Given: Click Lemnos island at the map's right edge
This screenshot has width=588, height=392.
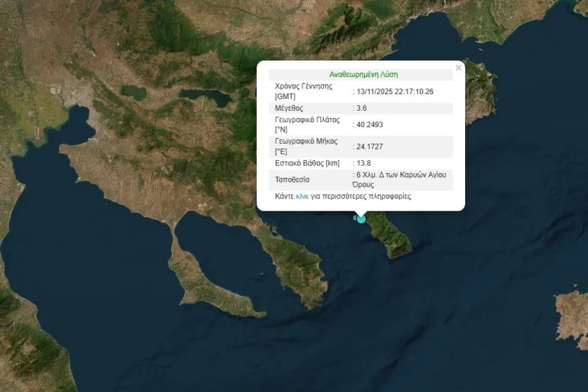Looking at the screenshot, I should coord(573,318).
